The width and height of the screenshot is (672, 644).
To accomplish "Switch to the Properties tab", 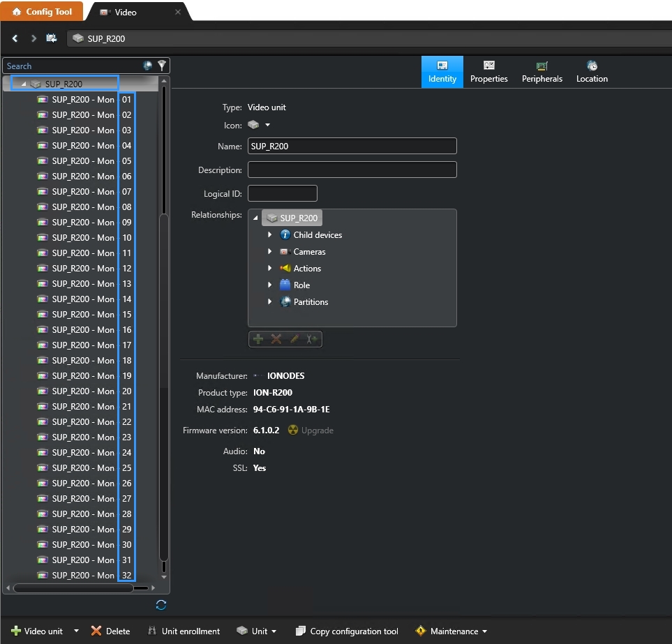I will (488, 72).
